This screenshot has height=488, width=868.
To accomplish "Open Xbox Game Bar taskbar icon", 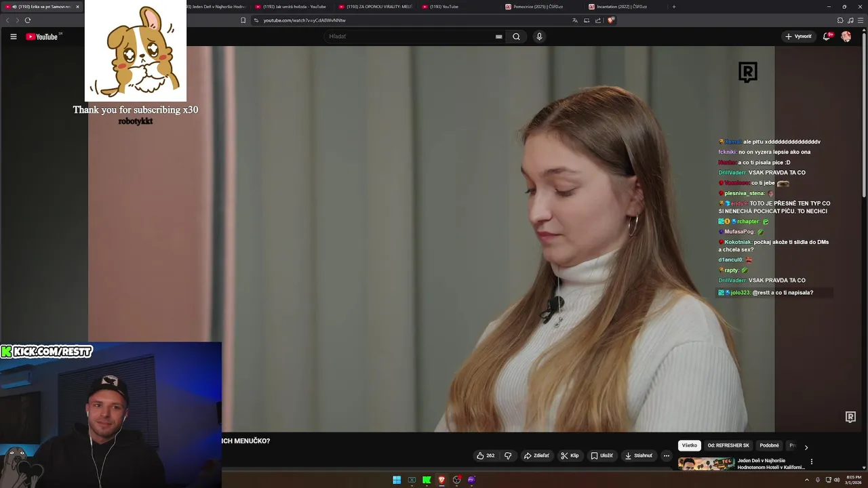I will 412,480.
